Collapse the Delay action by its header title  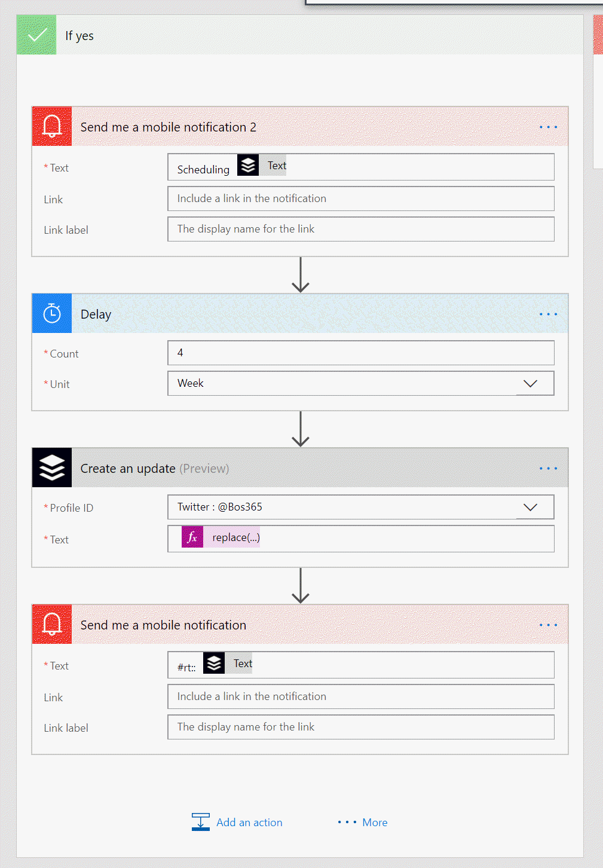[x=96, y=314]
